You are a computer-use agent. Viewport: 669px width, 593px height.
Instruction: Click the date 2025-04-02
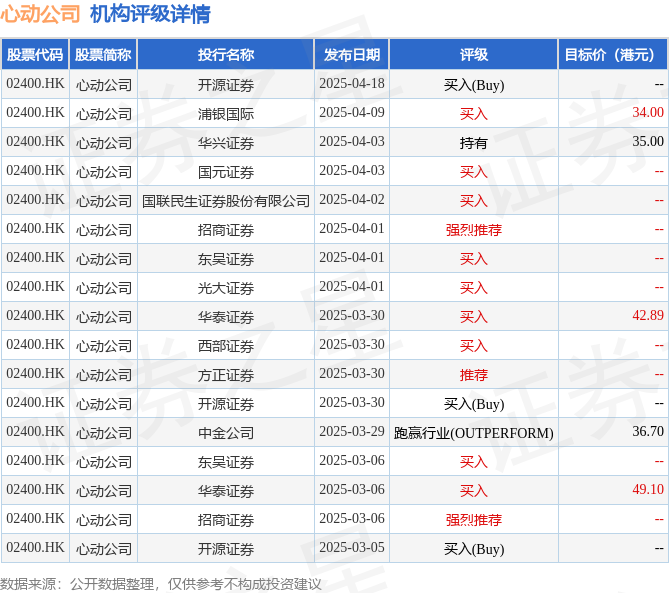352,199
